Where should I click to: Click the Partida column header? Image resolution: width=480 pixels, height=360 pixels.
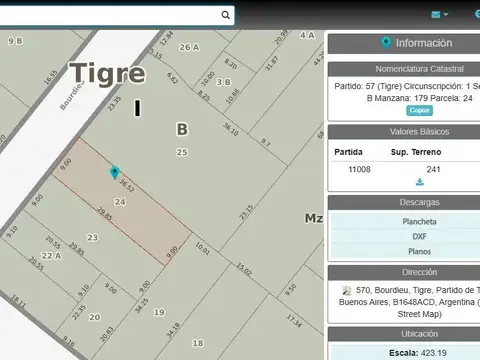point(348,152)
